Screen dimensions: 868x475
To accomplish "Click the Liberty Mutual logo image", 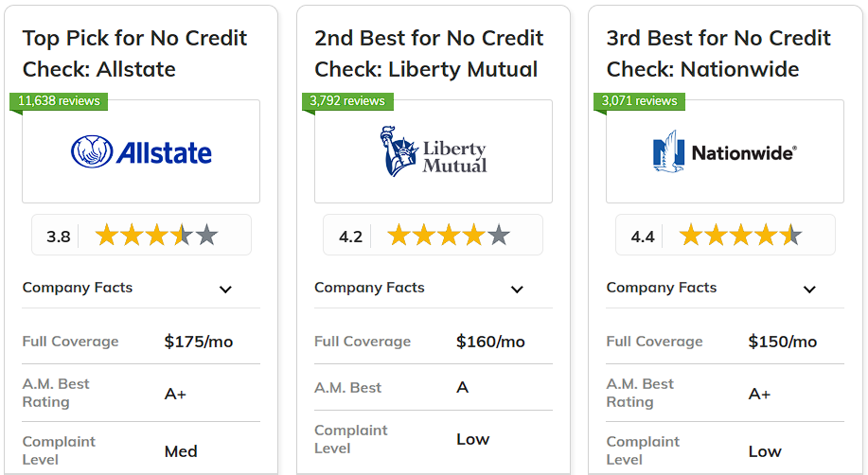I will [434, 151].
